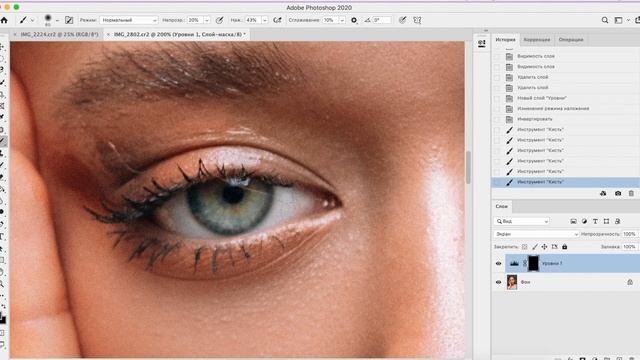Prevent artboard auto-nesting lock icon
The height and width of the screenshot is (360, 640).
point(554,247)
